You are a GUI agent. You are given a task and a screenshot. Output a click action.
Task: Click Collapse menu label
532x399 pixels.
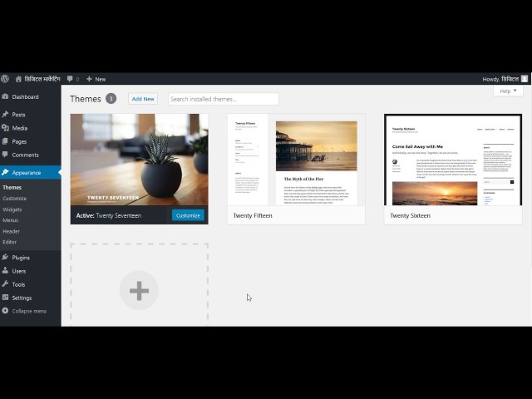coord(29,311)
